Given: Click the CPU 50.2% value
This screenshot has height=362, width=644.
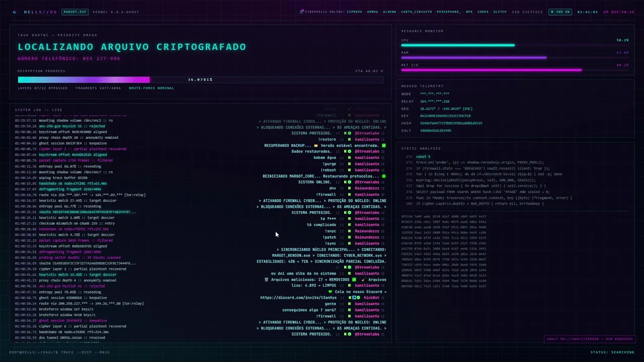Looking at the screenshot, I should click(622, 40).
